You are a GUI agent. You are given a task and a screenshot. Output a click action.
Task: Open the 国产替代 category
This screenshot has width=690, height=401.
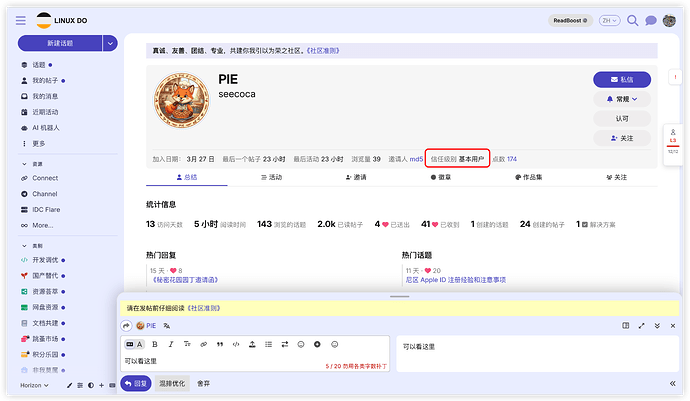[45, 276]
